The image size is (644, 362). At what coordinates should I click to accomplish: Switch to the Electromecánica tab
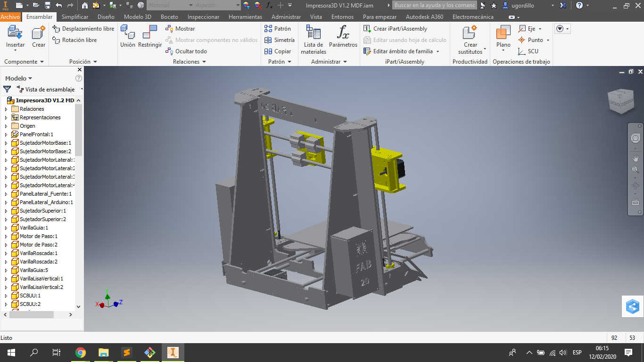[473, 16]
